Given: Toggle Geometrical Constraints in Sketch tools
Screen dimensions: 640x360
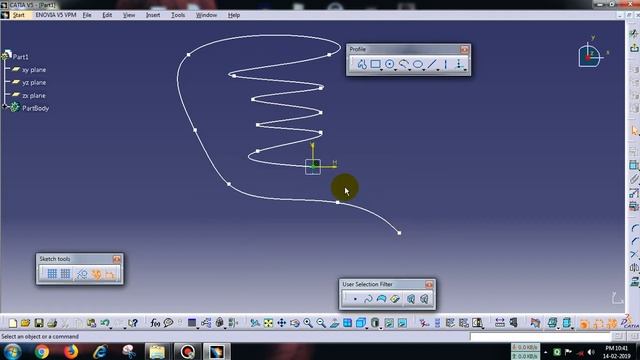Looking at the screenshot, I should pyautogui.click(x=96, y=274).
